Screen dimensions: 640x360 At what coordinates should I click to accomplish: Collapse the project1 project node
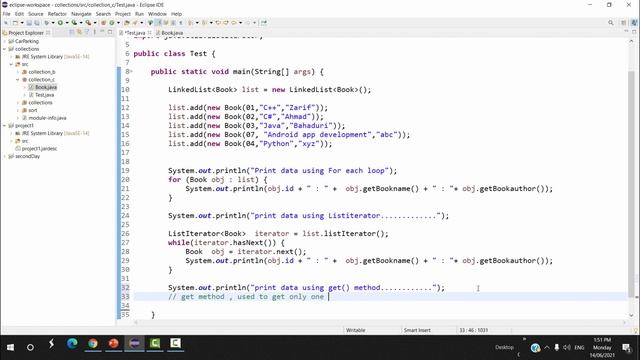(4, 126)
